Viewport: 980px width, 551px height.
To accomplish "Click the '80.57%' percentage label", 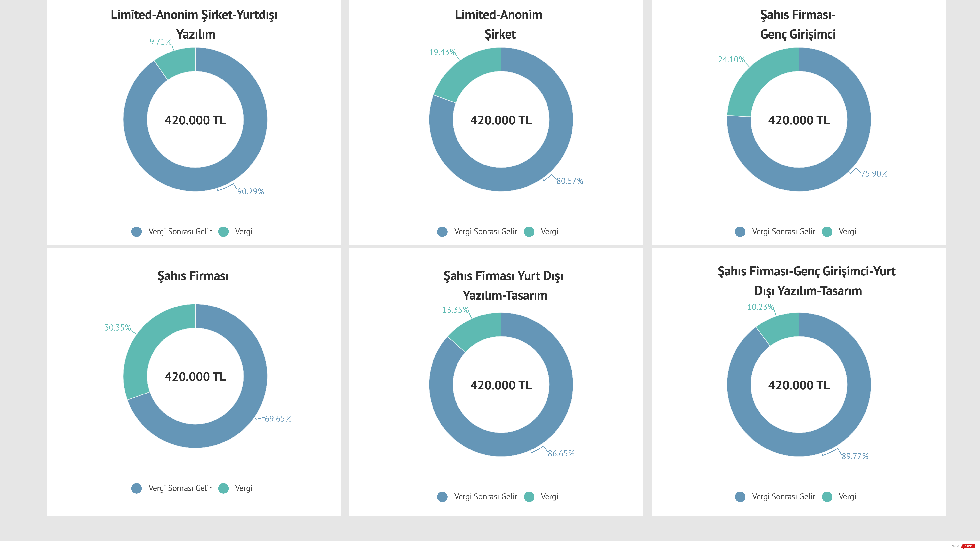I will 570,181.
